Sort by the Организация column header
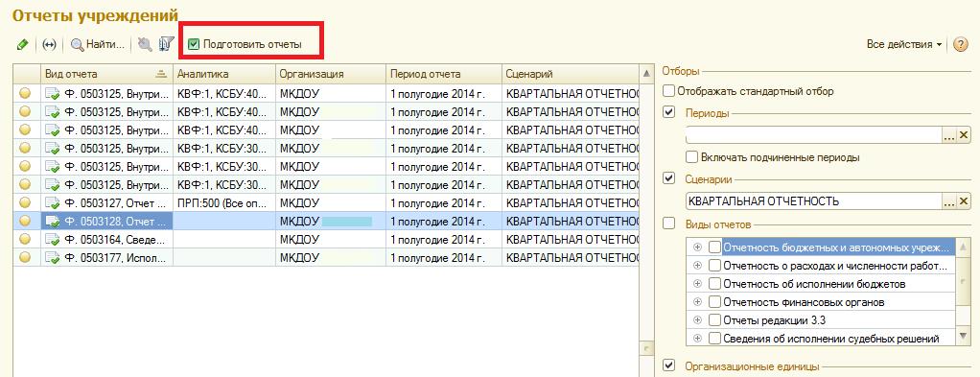Screen dimensions: 980x377 (x=331, y=74)
